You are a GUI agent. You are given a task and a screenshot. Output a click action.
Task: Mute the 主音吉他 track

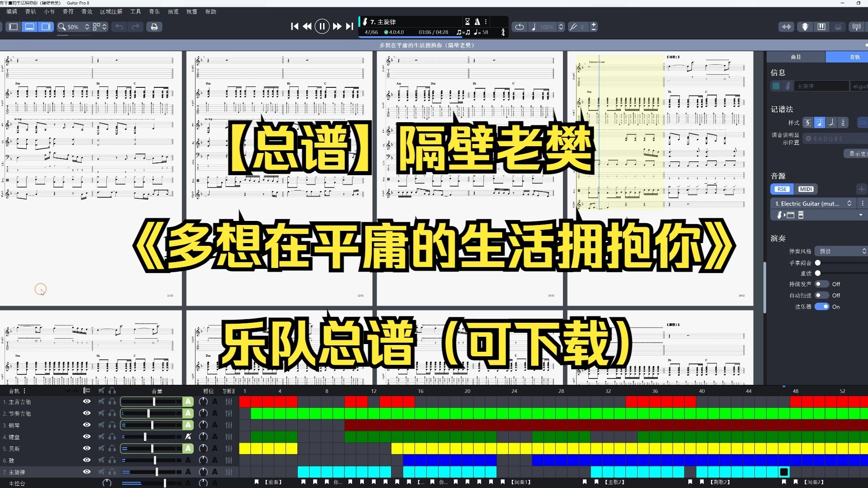(101, 402)
